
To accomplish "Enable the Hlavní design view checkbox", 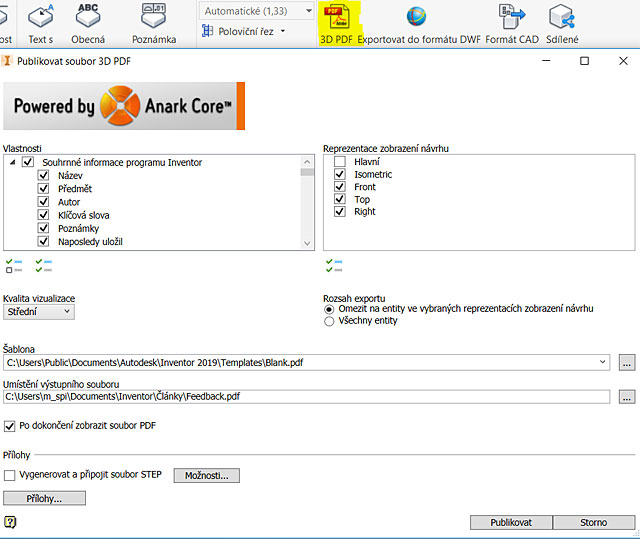I will (x=340, y=162).
